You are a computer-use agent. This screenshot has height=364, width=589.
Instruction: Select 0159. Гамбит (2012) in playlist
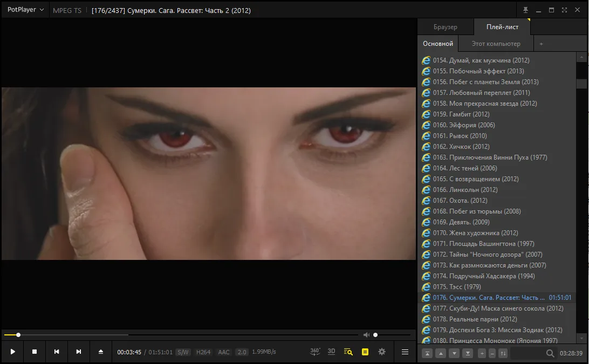click(496, 114)
